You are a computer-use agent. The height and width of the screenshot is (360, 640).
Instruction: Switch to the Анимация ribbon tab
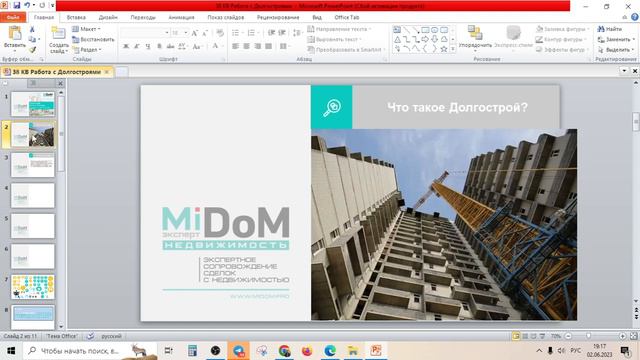pos(181,17)
